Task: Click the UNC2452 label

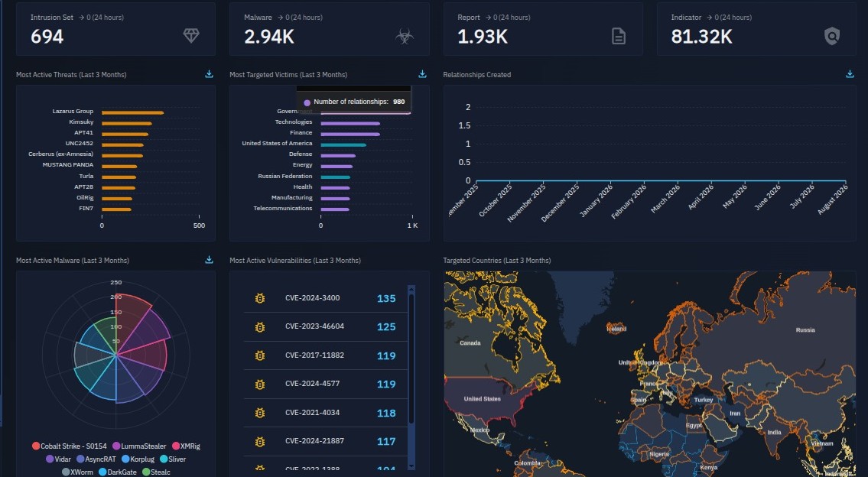Action: [x=80, y=143]
